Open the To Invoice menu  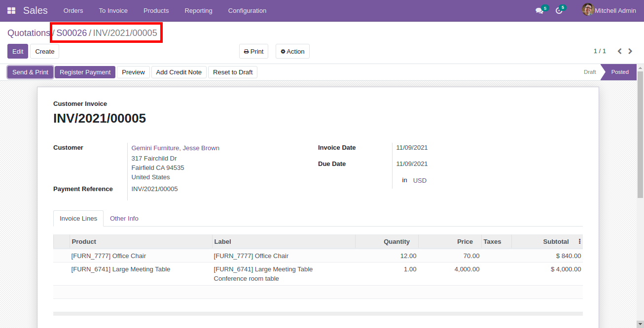pos(113,10)
